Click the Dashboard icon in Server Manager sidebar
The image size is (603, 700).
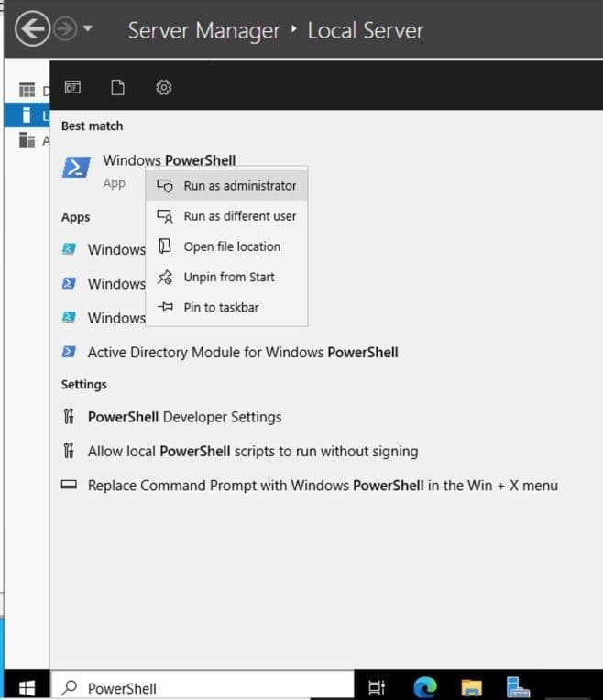pyautogui.click(x=27, y=90)
